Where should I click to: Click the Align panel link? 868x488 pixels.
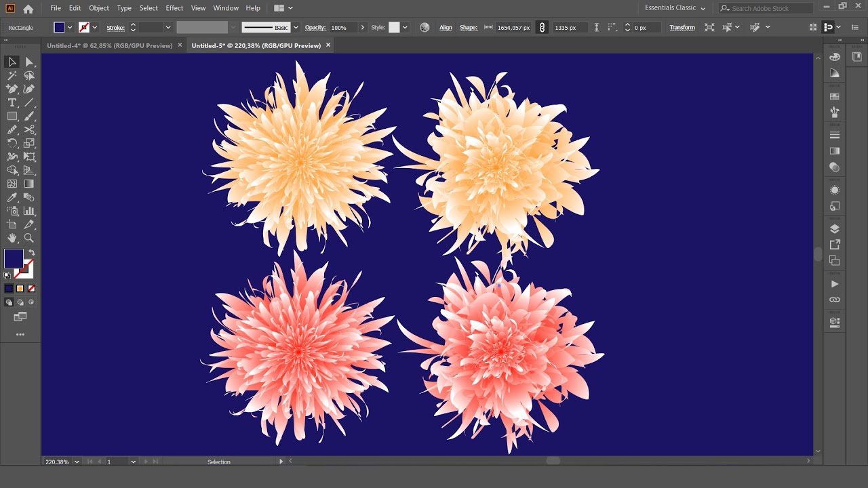click(446, 28)
